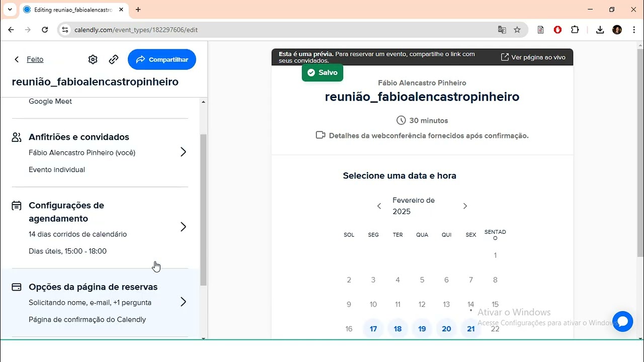Click the Salvo saved notification badge

pos(323,72)
